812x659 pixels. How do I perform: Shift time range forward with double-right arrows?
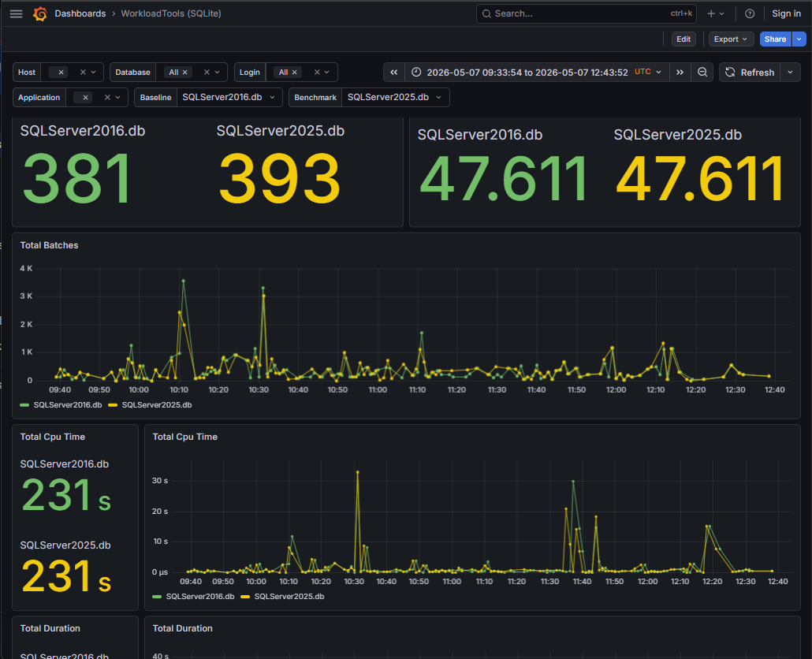pyautogui.click(x=680, y=73)
